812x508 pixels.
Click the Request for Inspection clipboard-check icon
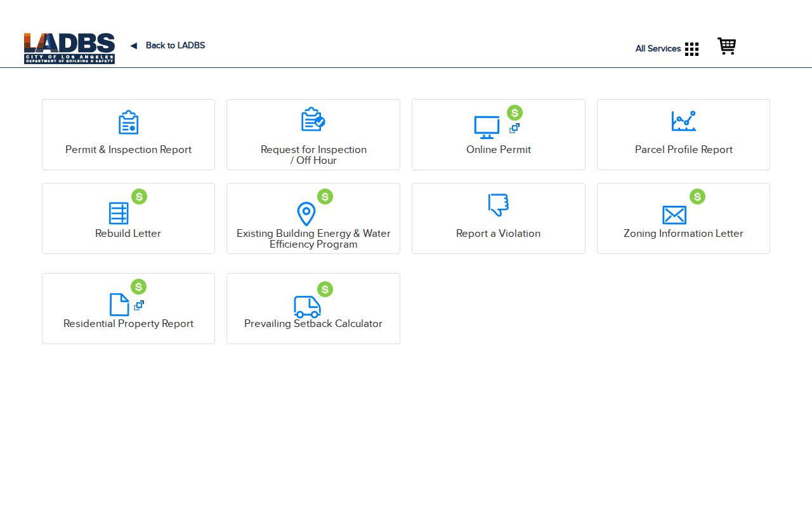[313, 119]
